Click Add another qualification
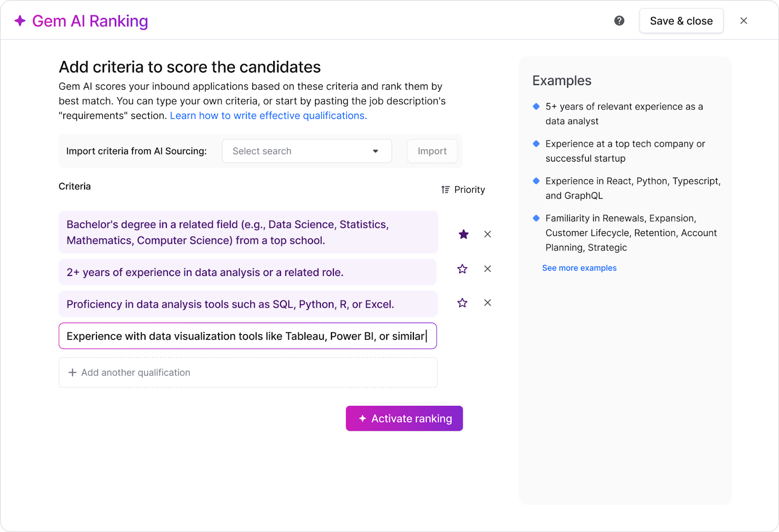 248,373
